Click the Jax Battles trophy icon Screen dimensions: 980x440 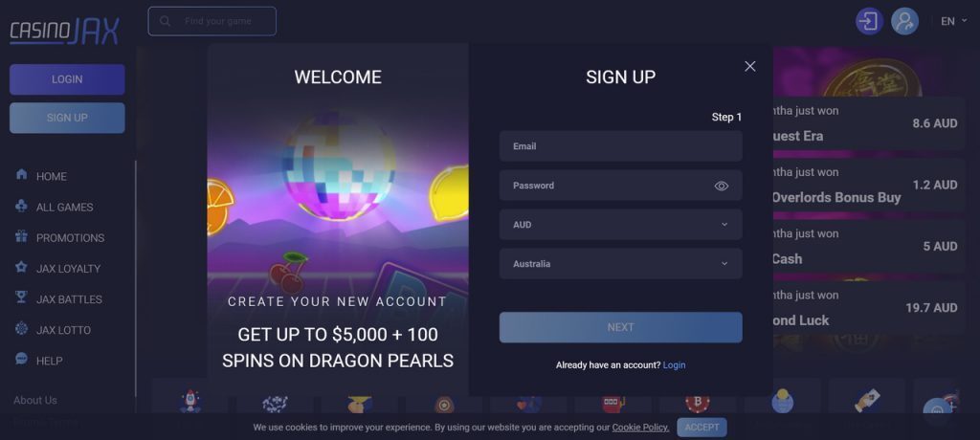pos(21,297)
